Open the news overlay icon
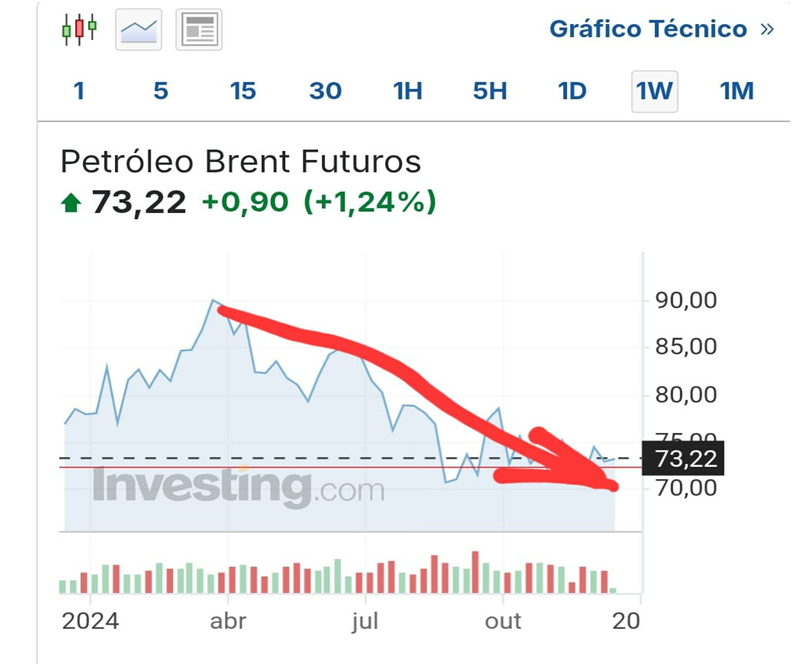 199,30
